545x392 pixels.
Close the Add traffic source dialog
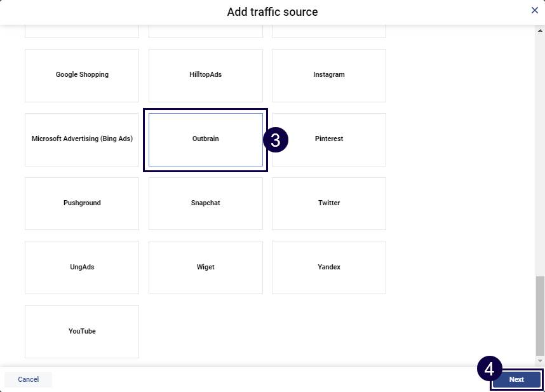click(x=534, y=10)
